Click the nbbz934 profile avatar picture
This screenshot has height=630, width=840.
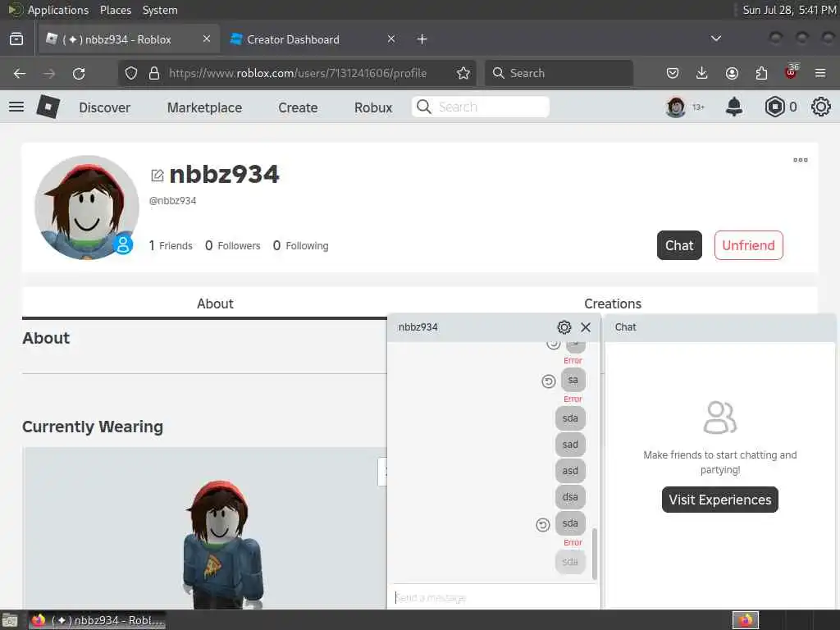coord(86,208)
